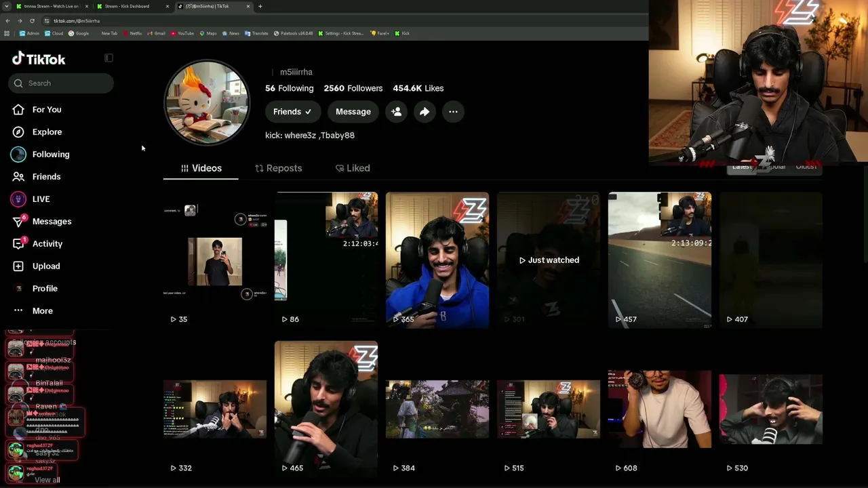The width and height of the screenshot is (868, 488).
Task: View the 56 Following list
Action: (x=290, y=88)
